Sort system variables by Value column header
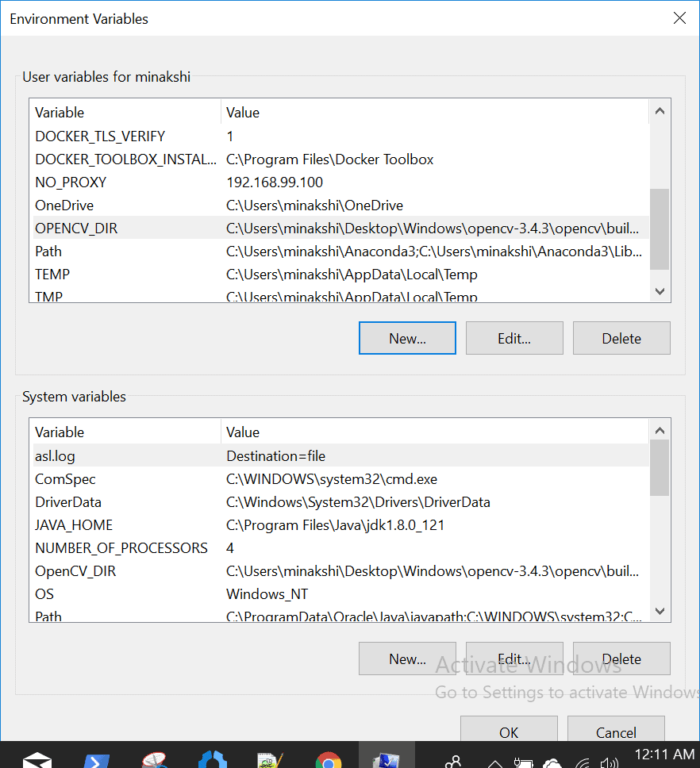Viewport: 700px width, 768px height. [x=435, y=432]
